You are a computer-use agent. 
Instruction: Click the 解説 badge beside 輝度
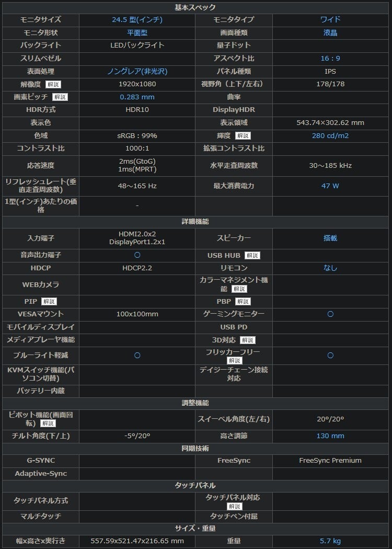pyautogui.click(x=243, y=136)
